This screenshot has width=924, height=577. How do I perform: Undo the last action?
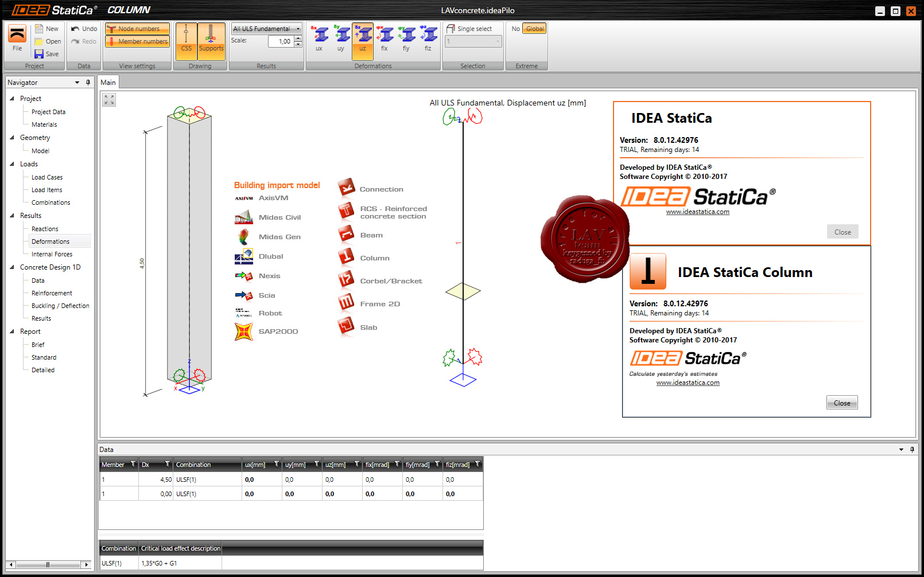click(84, 29)
